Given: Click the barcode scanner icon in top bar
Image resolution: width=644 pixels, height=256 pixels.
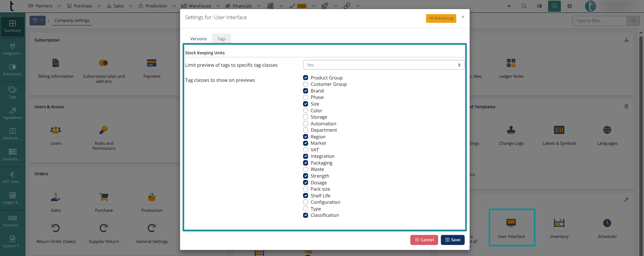Looking at the screenshot, I should [539, 6].
